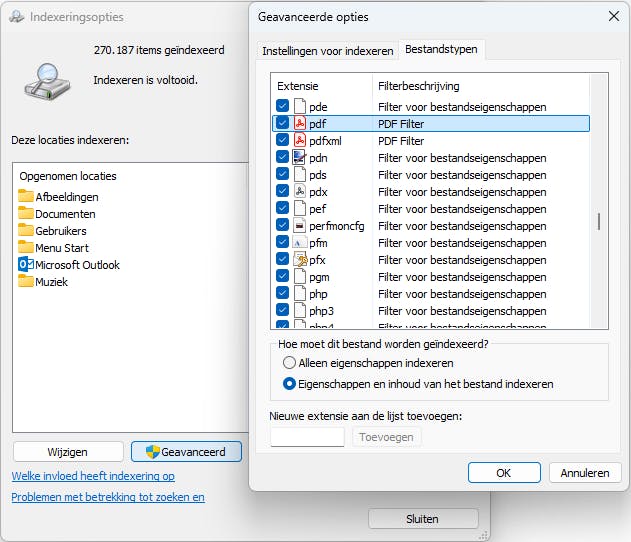Select 'PDF Filter' text in pdfxml row
Viewport: 631px width, 542px height.
tap(401, 141)
